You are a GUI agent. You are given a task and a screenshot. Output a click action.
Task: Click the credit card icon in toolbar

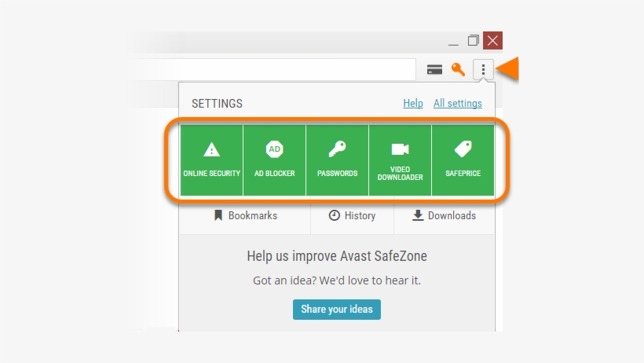click(x=434, y=69)
